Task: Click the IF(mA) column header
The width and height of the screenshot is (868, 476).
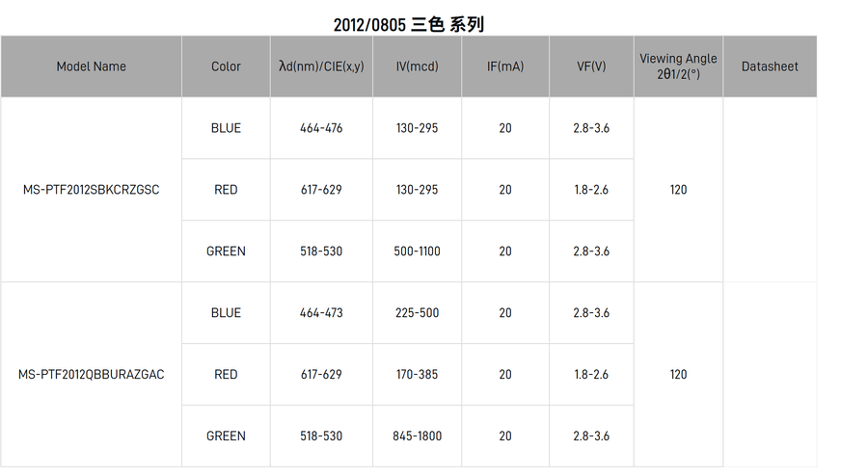Action: (x=505, y=66)
